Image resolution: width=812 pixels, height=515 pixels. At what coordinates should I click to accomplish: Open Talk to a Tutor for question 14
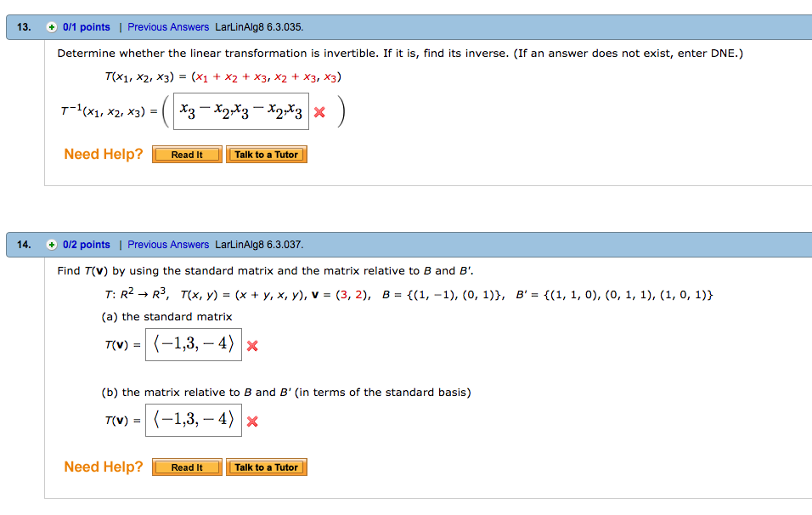(266, 467)
